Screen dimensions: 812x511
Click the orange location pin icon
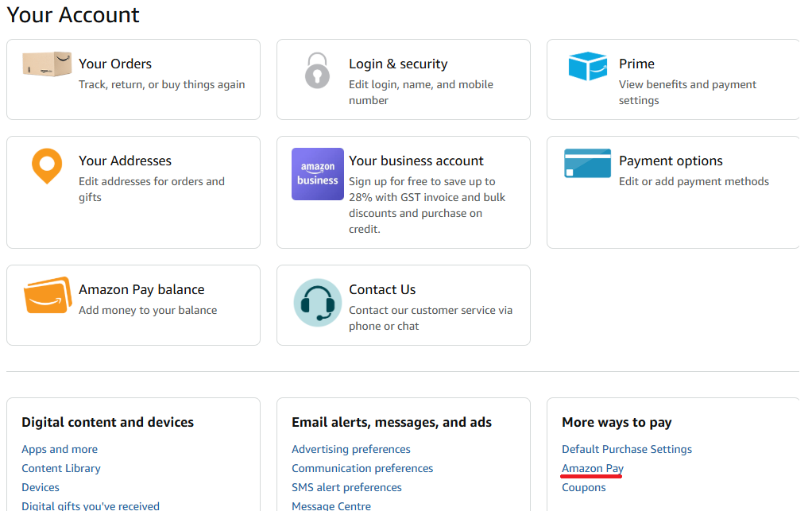(47, 165)
